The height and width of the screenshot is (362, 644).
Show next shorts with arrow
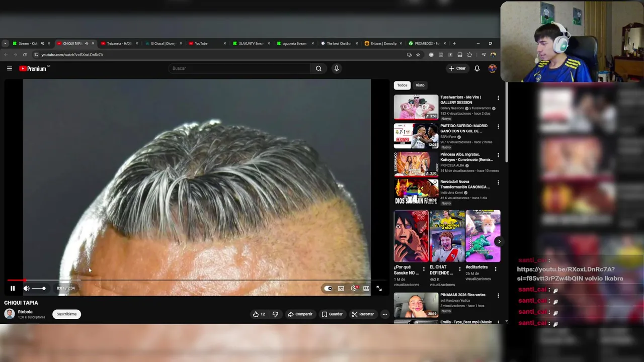(x=499, y=241)
